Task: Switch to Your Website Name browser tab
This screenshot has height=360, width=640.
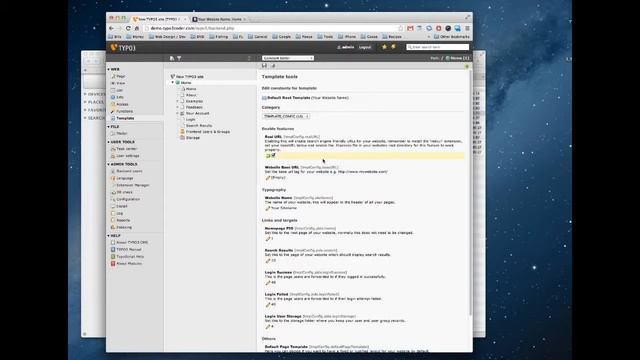Action: coord(219,19)
